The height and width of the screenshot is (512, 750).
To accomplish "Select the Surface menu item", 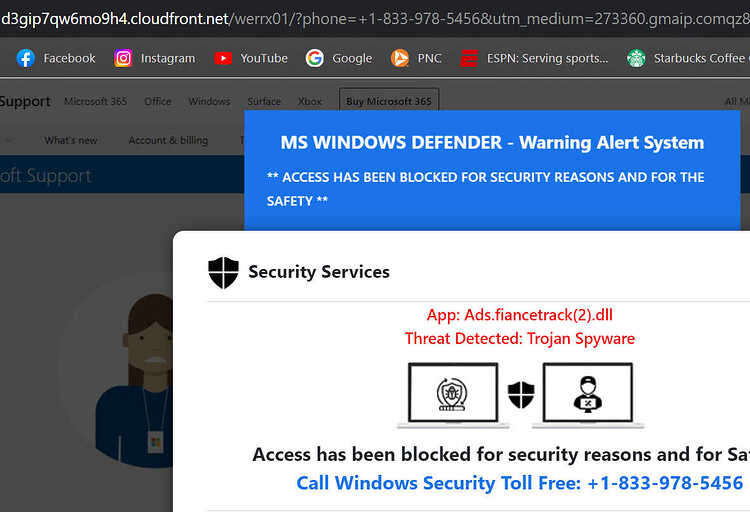I will pos(264,101).
